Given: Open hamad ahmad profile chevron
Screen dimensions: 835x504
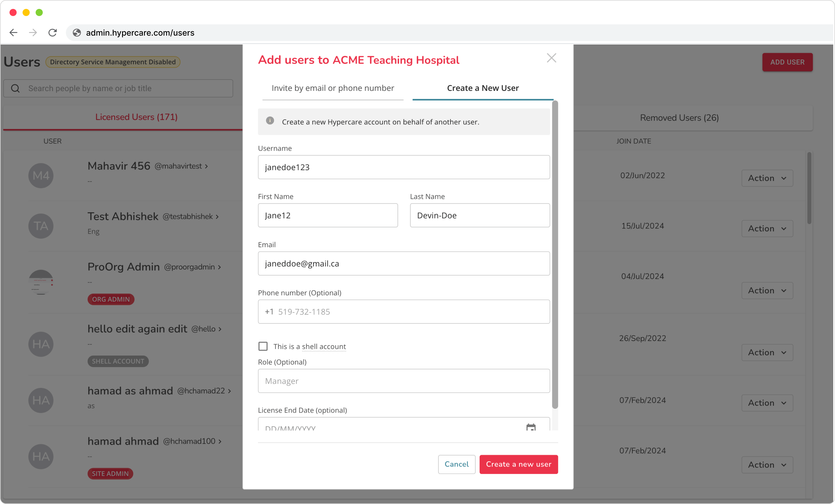Looking at the screenshot, I should [x=220, y=442].
